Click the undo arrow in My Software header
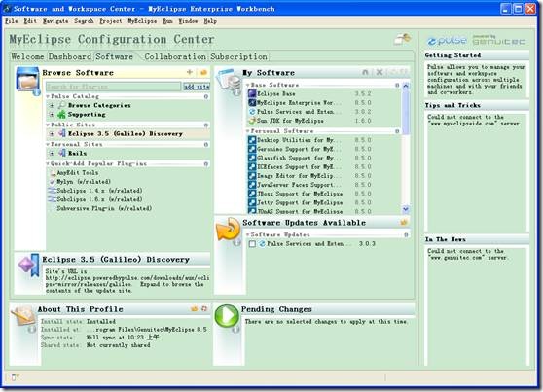The height and width of the screenshot is (392, 543). click(x=365, y=72)
